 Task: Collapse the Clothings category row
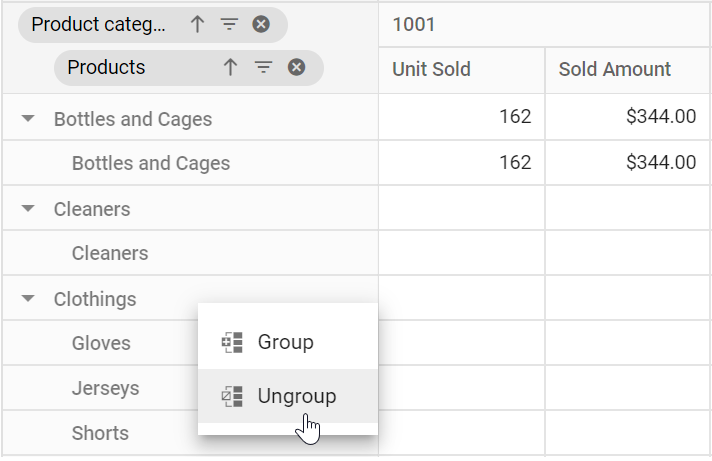pos(28,298)
